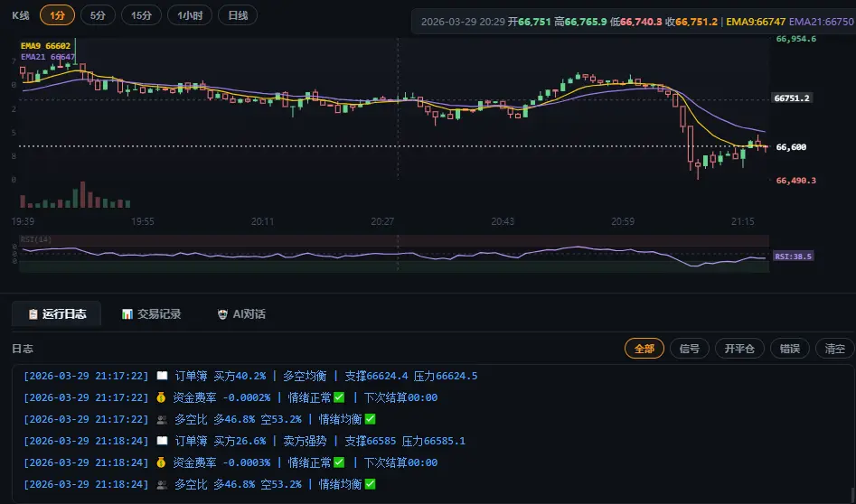
Task: Click 资金费率 -0.0002% log entry
Action: pos(221,397)
